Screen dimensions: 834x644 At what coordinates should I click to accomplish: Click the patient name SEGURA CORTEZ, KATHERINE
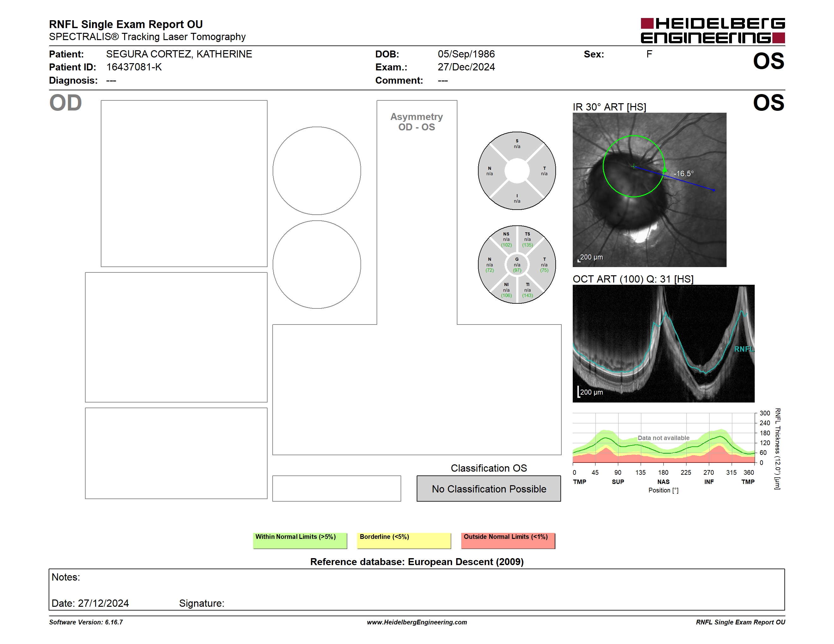[x=179, y=54]
